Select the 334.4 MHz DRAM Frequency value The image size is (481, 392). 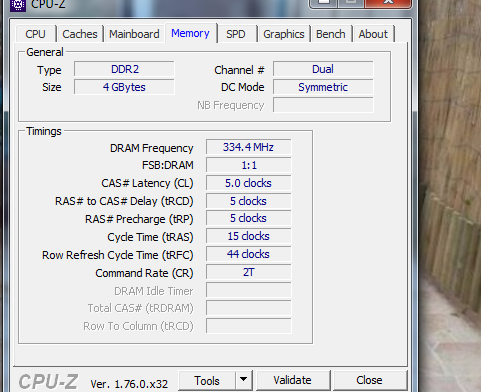pos(249,147)
